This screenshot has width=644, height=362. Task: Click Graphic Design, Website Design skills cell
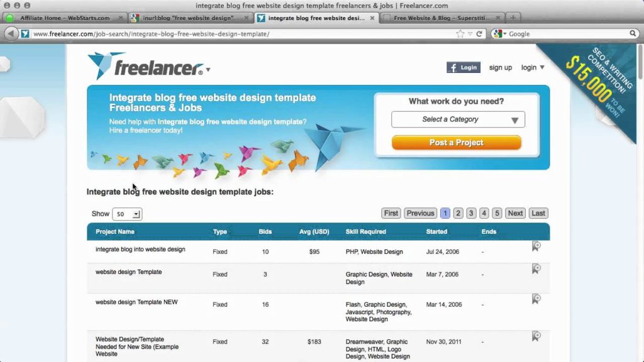tap(379, 278)
